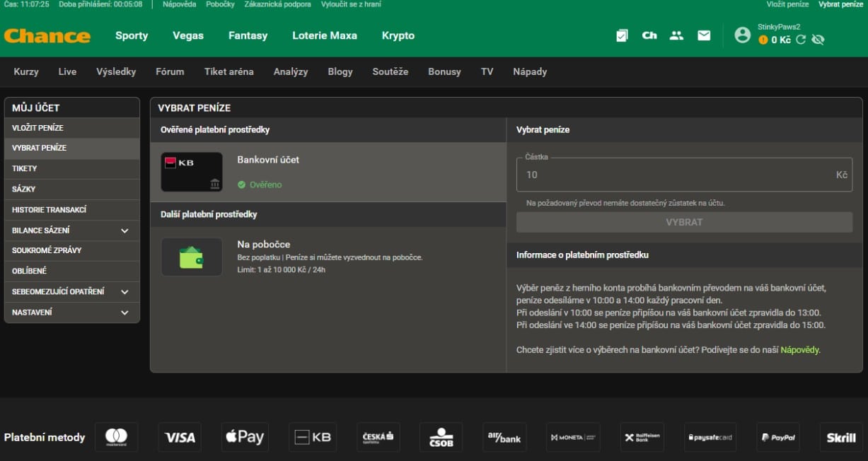
Task: Click the green Ověřeno check mark
Action: [x=242, y=185]
